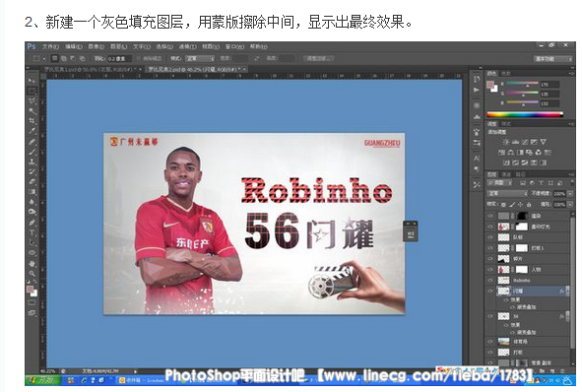Filter layers by type T icon
Screen dimensions: 582x392
(x=541, y=183)
